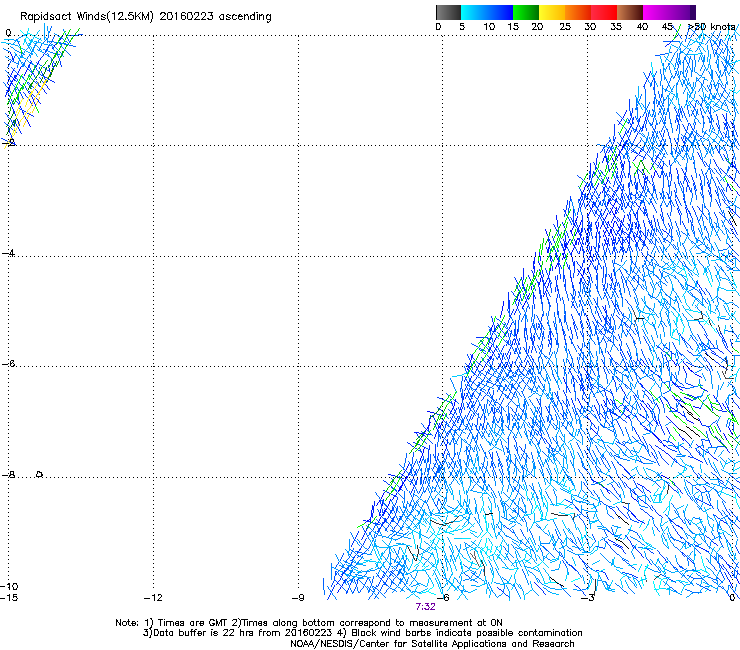Click the -8 latitude axis label

[8, 475]
